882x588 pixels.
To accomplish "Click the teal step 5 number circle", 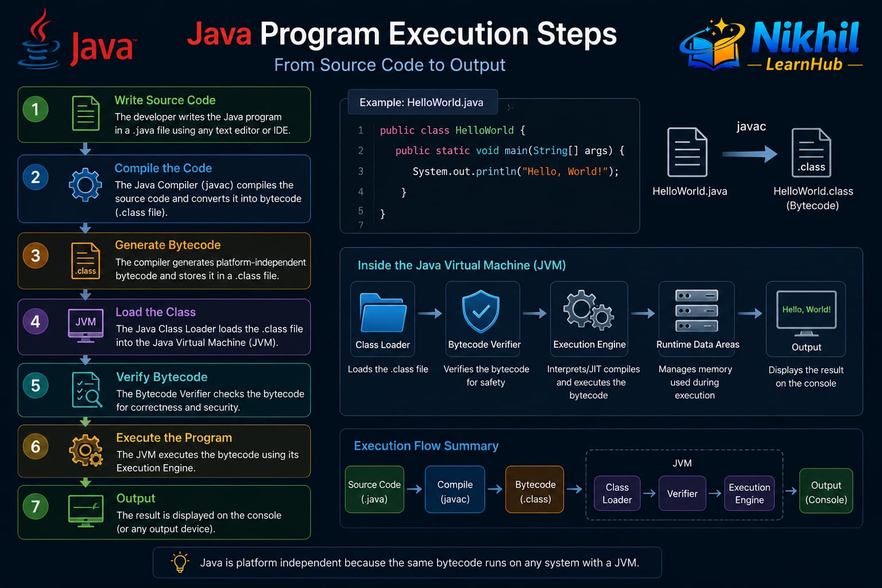I will click(x=36, y=385).
